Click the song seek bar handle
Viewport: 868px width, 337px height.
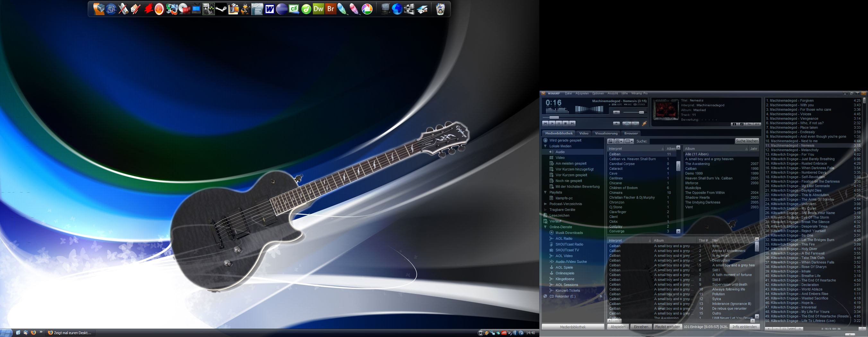tap(554, 117)
